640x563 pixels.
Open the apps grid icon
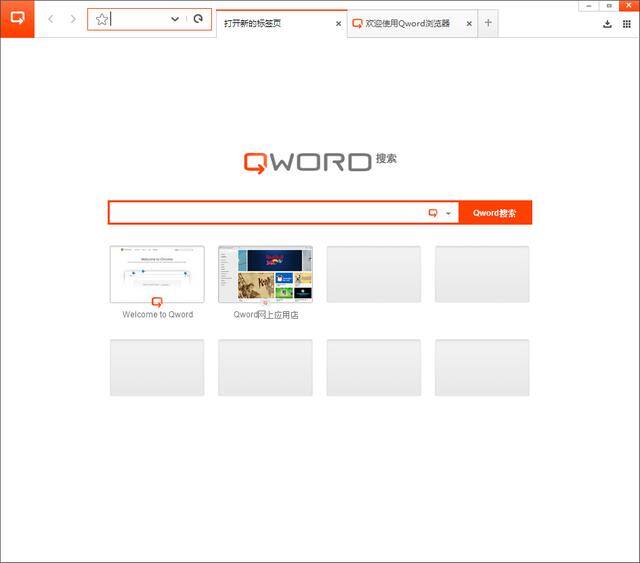(x=627, y=24)
